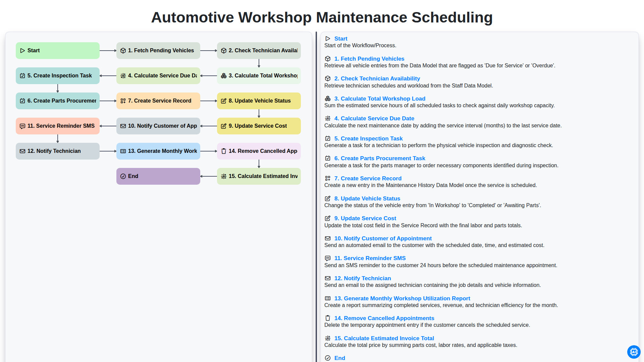Click the envelope icon in Notify Customer node

pos(123,126)
